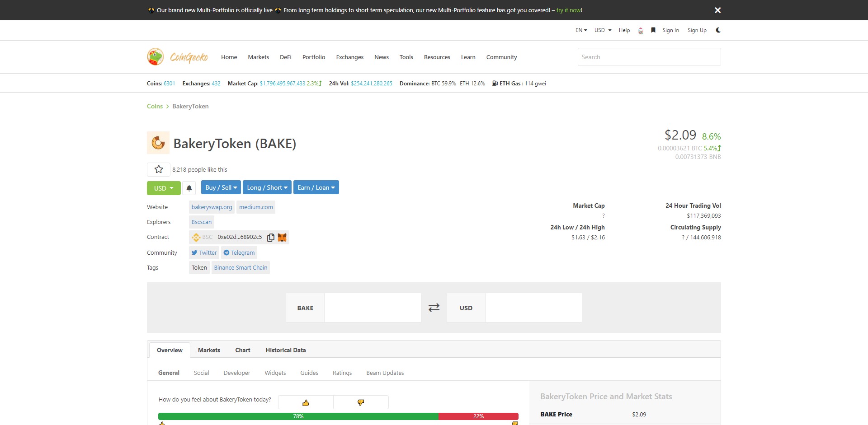Open the Tools menu
Screen dimensions: 868x425
(406, 57)
